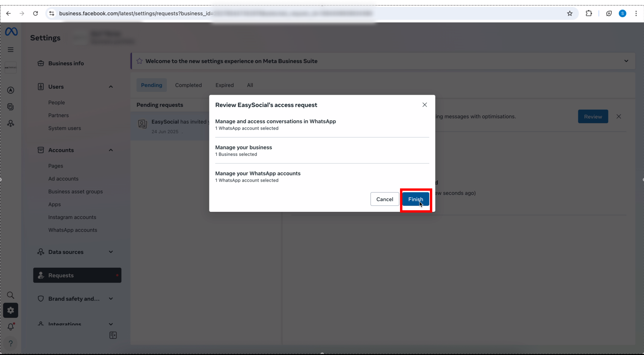The image size is (644, 355).
Task: Collapse the Accounts section
Action: point(111,150)
